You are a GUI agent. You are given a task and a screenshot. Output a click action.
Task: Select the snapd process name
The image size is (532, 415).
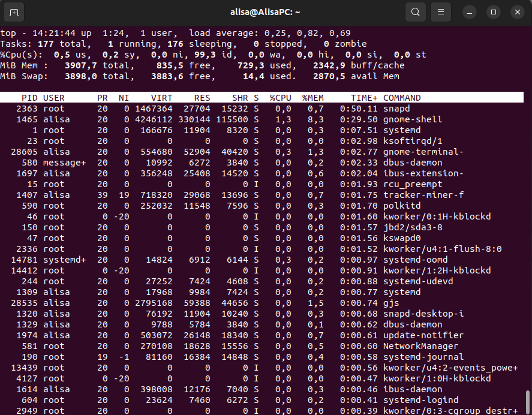[x=396, y=109]
